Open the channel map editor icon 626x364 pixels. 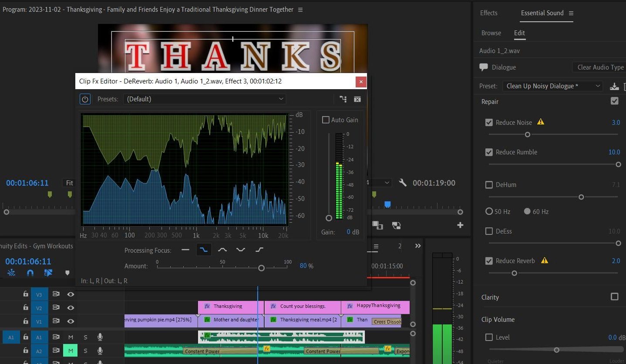pos(343,99)
